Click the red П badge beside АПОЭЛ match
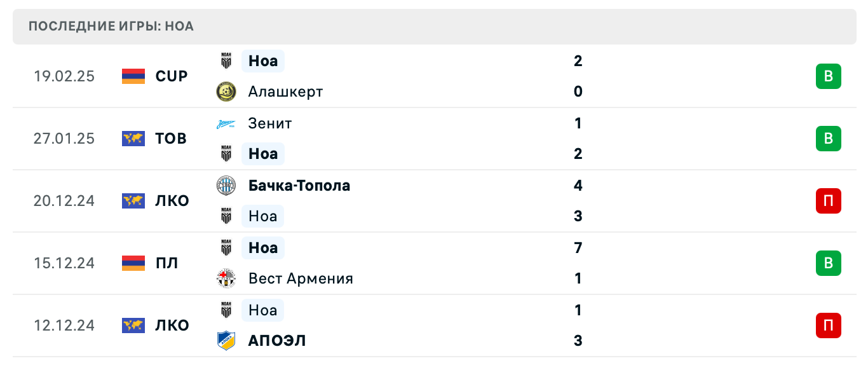Screen dimensions: 868x370 coord(828,325)
